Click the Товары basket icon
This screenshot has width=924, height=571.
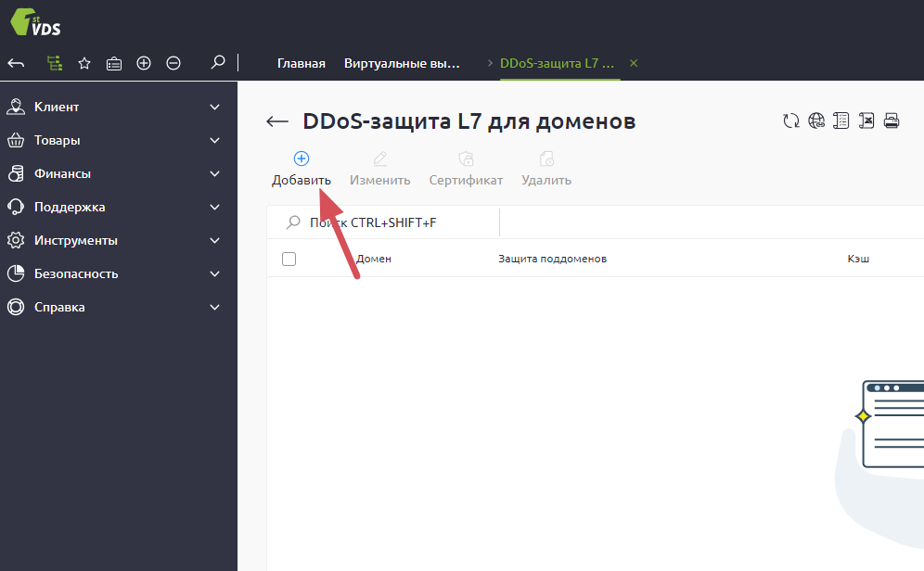click(x=16, y=140)
